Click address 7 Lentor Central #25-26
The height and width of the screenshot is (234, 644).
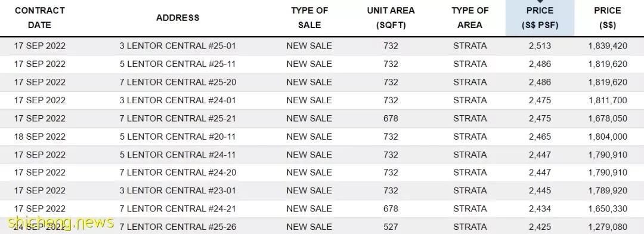click(x=178, y=227)
